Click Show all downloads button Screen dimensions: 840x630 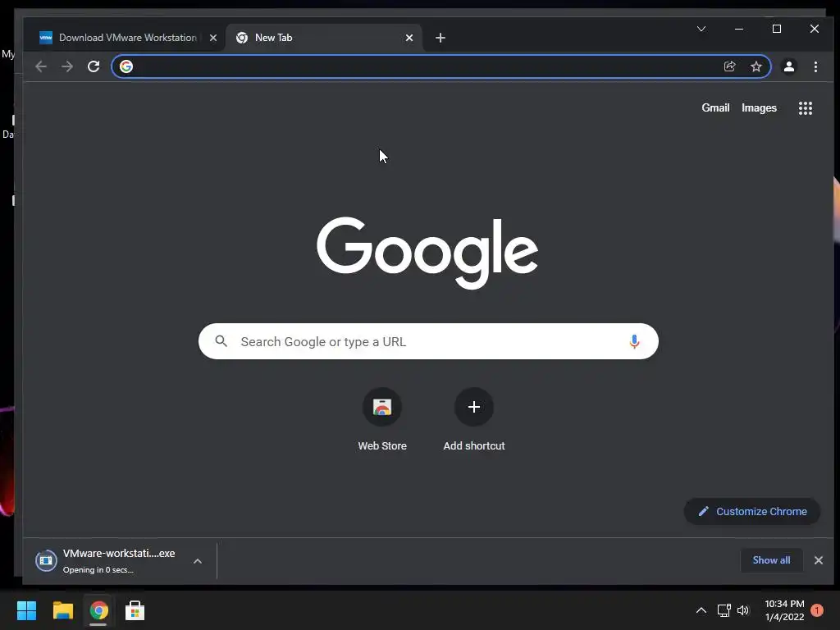pos(771,560)
